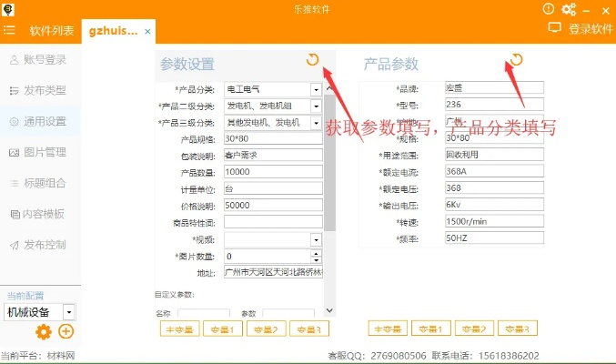Open the 视频 dropdown list
This screenshot has height=364, width=616.
316,239
